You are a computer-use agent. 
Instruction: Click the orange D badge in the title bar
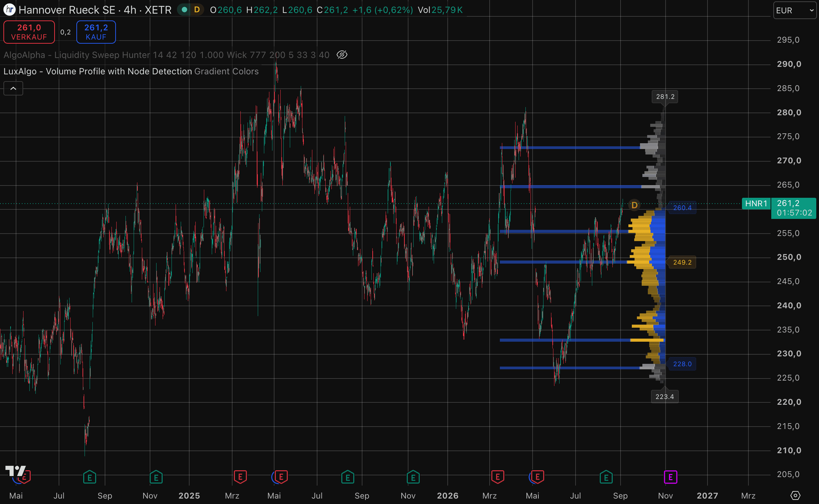point(197,10)
